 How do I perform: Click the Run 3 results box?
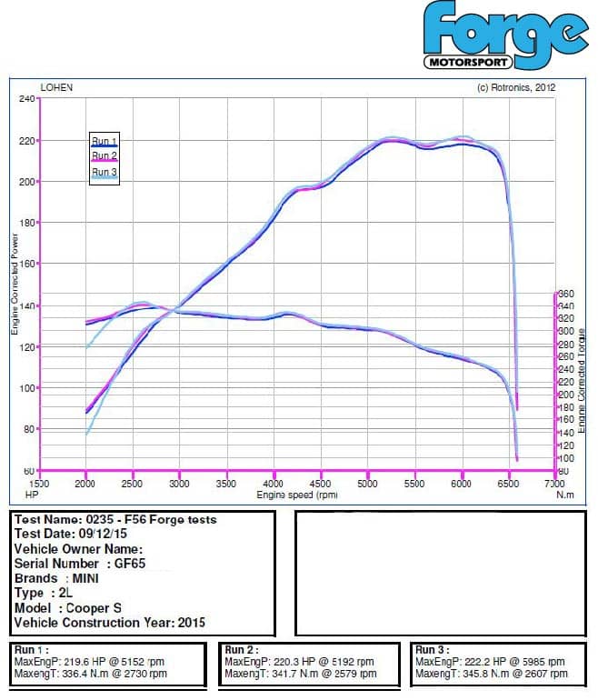[499, 662]
